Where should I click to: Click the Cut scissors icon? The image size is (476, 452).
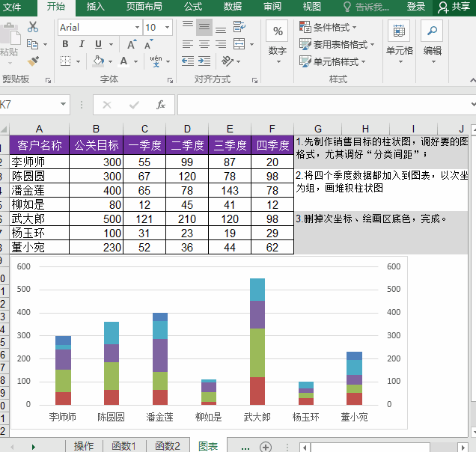point(33,27)
